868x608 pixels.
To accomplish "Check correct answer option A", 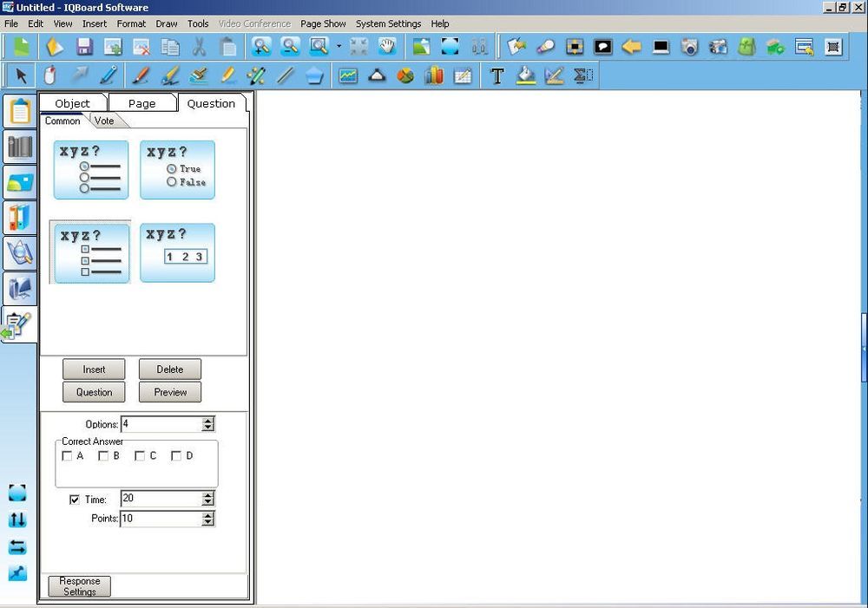I will point(69,455).
